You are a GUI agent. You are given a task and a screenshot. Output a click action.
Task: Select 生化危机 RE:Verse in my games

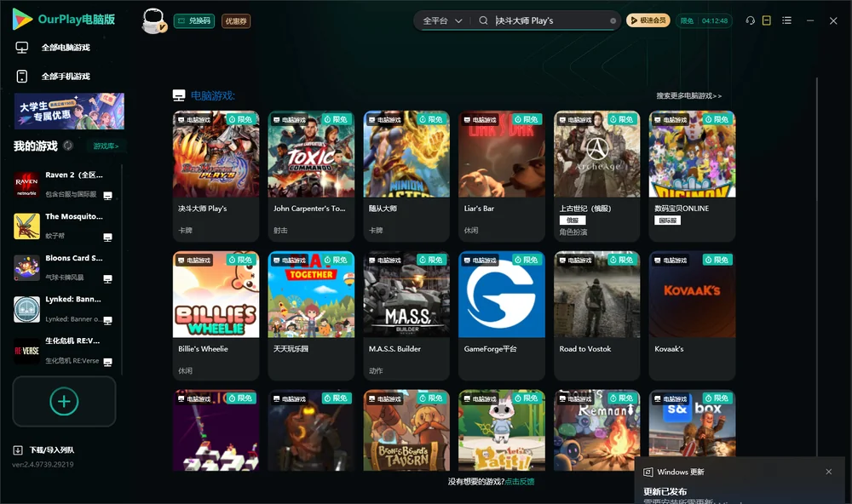[64, 351]
